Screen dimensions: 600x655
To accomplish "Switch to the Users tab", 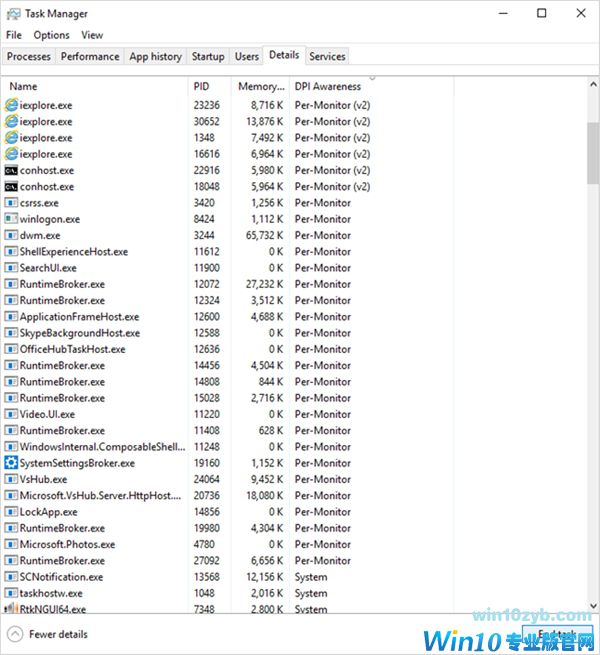I will pyautogui.click(x=247, y=56).
